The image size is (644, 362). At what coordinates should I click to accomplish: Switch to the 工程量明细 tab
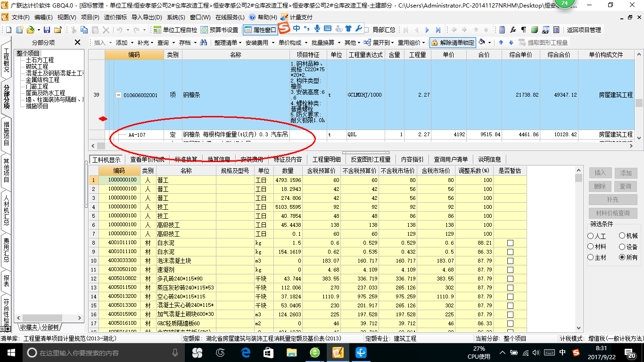[326, 159]
